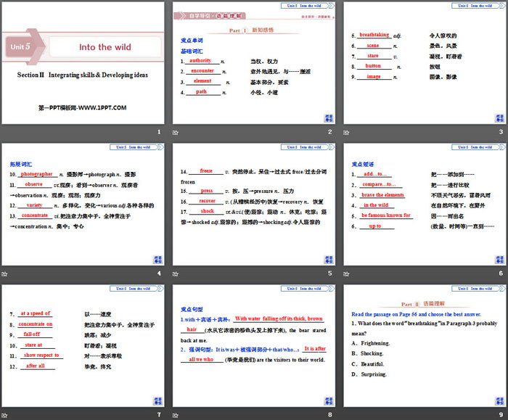Click the animation star icon under slide 3
Viewport: 508px width, 420px height.
coord(345,133)
